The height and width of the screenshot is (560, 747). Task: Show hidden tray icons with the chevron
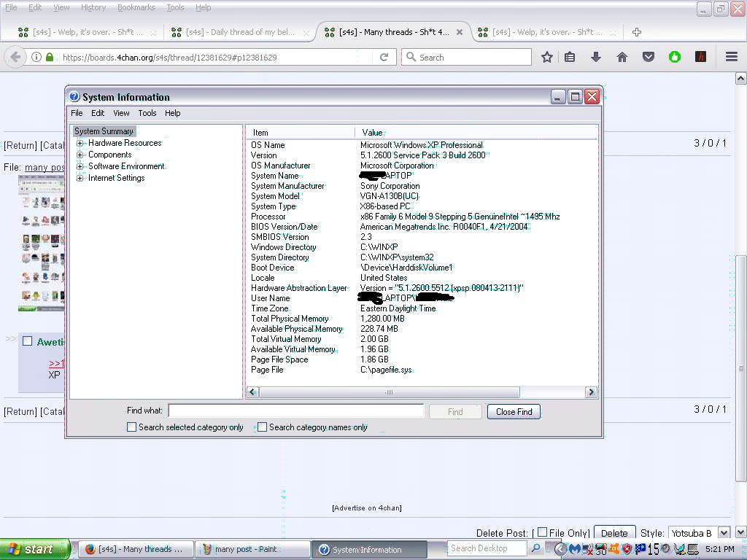(x=561, y=549)
